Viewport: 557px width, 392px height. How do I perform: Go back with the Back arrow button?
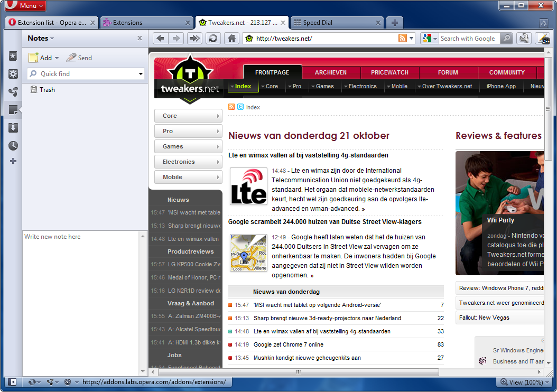click(x=161, y=39)
